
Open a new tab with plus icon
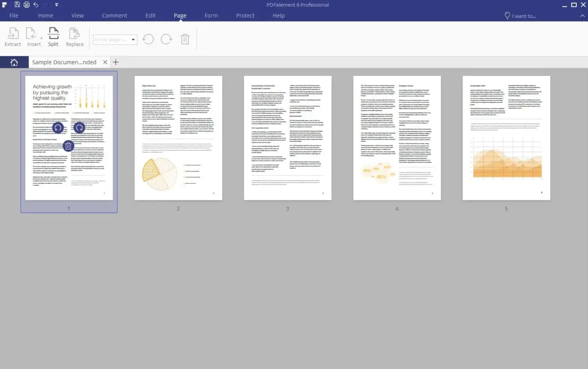click(116, 62)
